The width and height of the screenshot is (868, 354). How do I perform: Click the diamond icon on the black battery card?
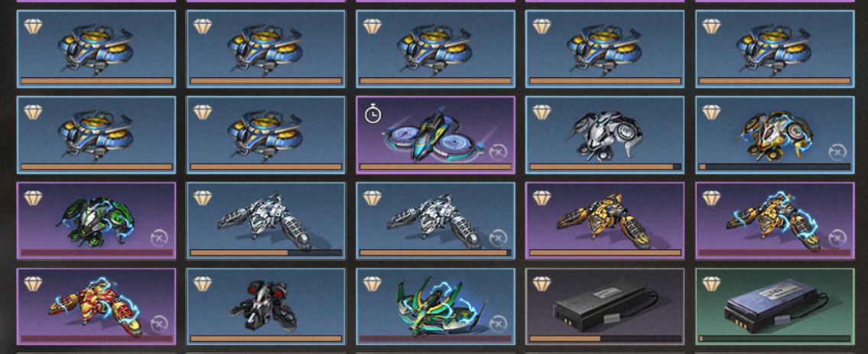541,284
